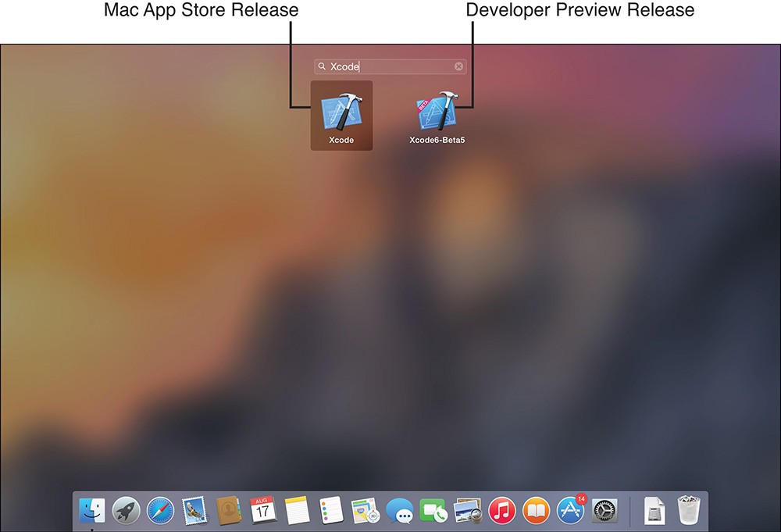Image resolution: width=781 pixels, height=532 pixels.
Task: Open the Trash in the Dock
Action: click(x=689, y=510)
